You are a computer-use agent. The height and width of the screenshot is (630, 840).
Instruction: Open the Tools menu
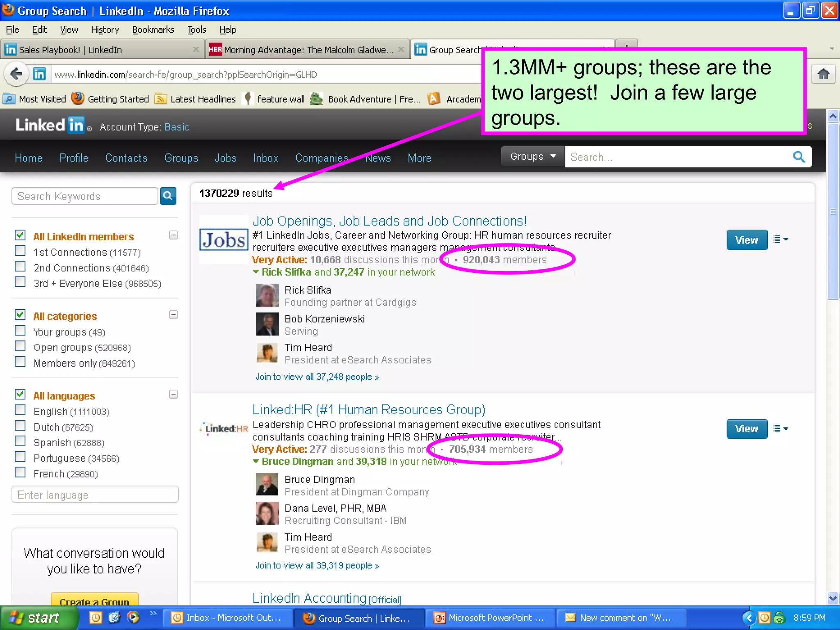[196, 30]
